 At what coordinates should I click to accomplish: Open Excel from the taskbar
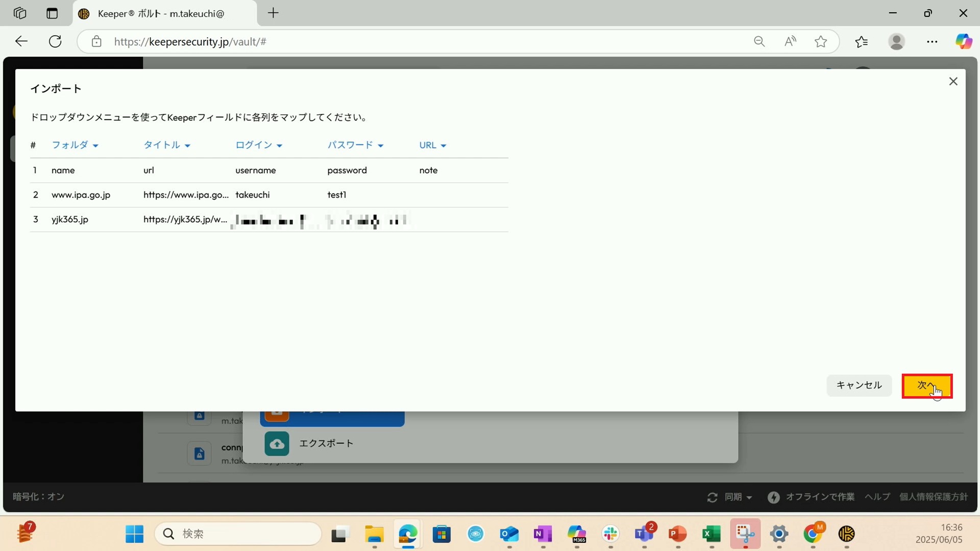tap(711, 534)
